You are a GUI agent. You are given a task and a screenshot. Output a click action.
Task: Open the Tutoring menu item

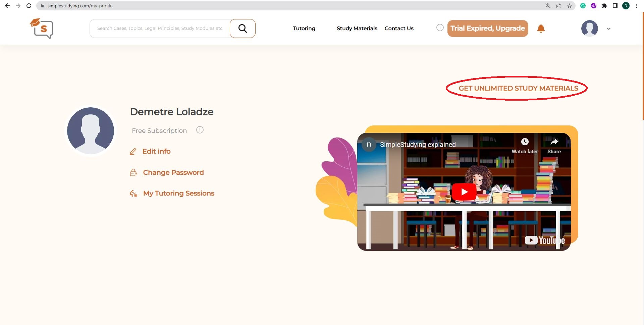click(x=304, y=29)
